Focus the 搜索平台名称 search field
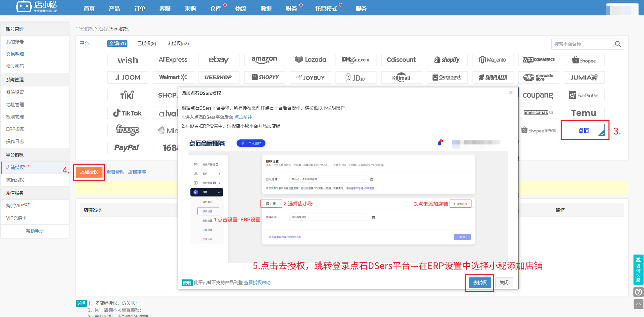Image resolution: width=644 pixels, height=317 pixels. [583, 44]
